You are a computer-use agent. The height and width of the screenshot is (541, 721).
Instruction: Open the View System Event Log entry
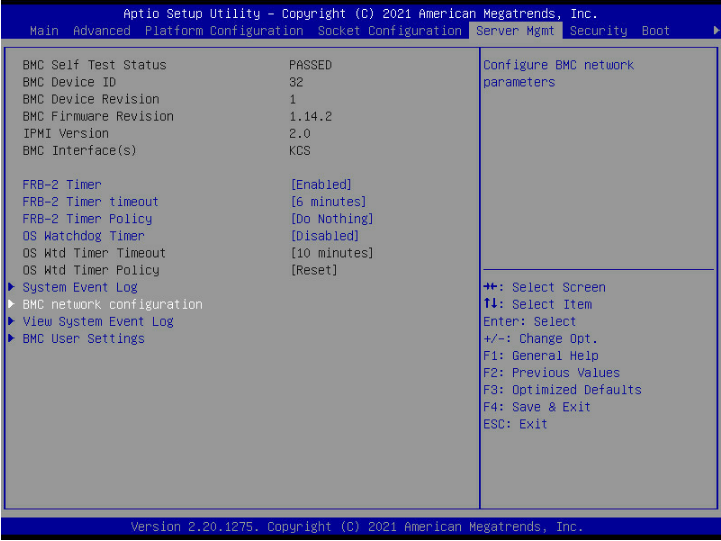pyautogui.click(x=98, y=321)
